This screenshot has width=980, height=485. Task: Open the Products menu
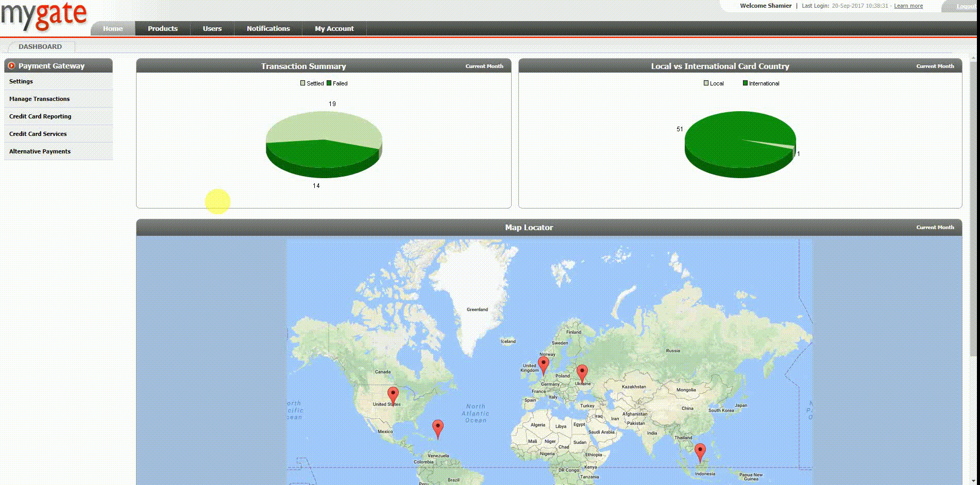[x=162, y=29]
